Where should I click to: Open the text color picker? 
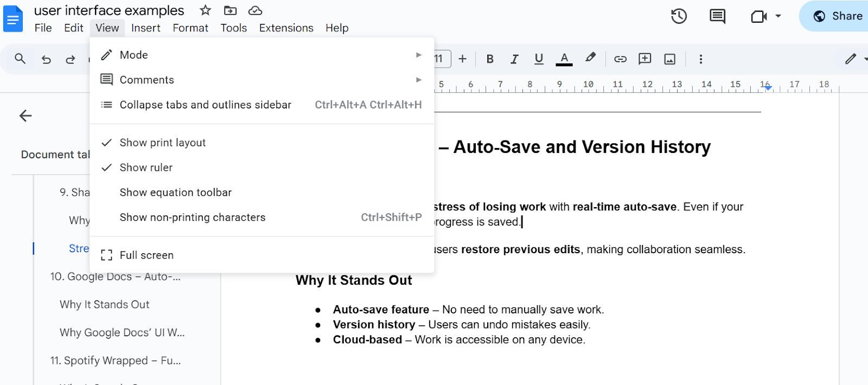564,59
